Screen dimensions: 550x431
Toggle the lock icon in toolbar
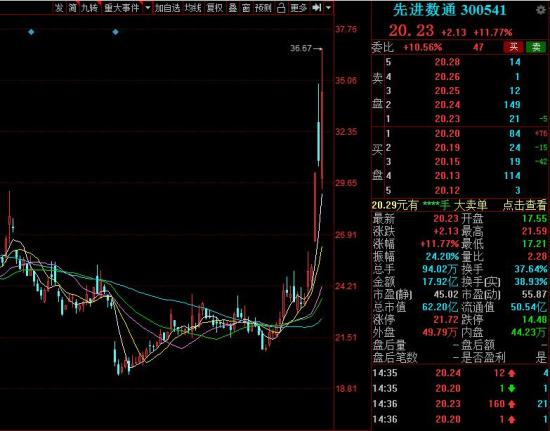click(x=281, y=8)
